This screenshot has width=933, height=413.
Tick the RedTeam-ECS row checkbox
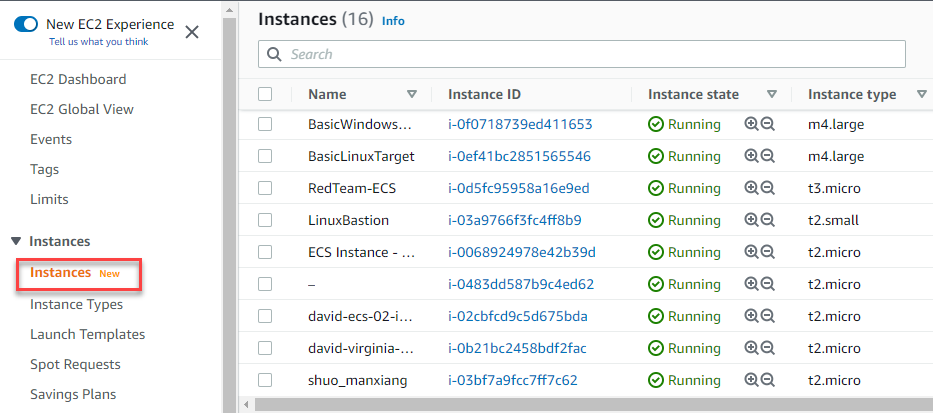(x=265, y=189)
